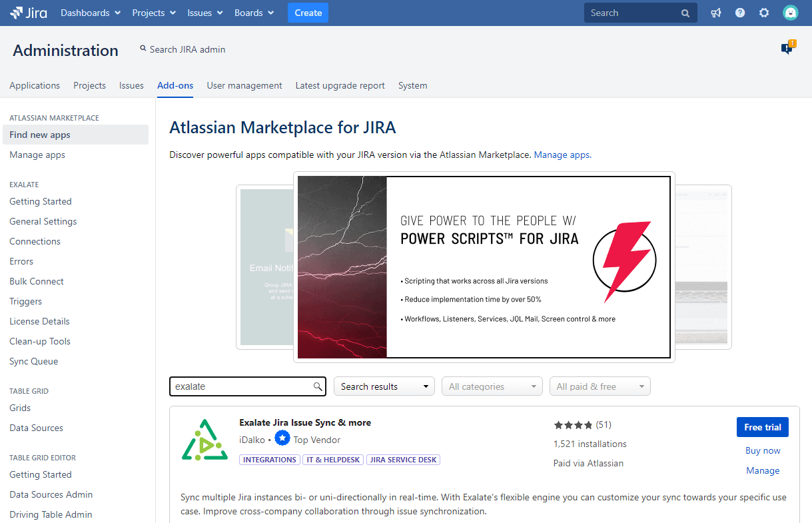
Task: Expand the All categories dropdown
Action: (492, 386)
